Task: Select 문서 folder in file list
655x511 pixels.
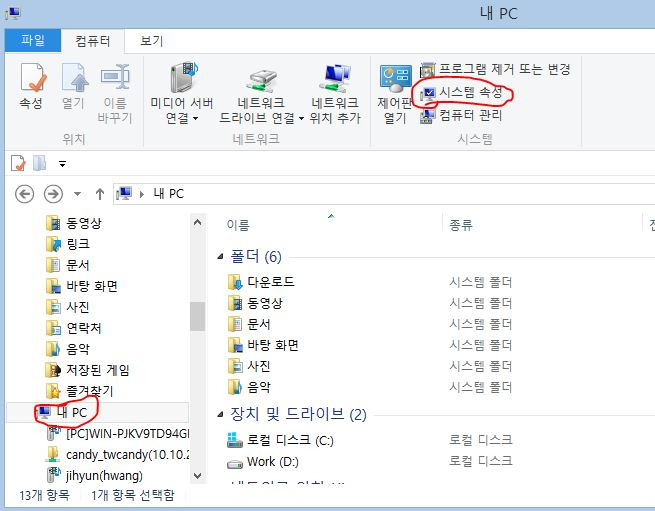Action: [249, 324]
